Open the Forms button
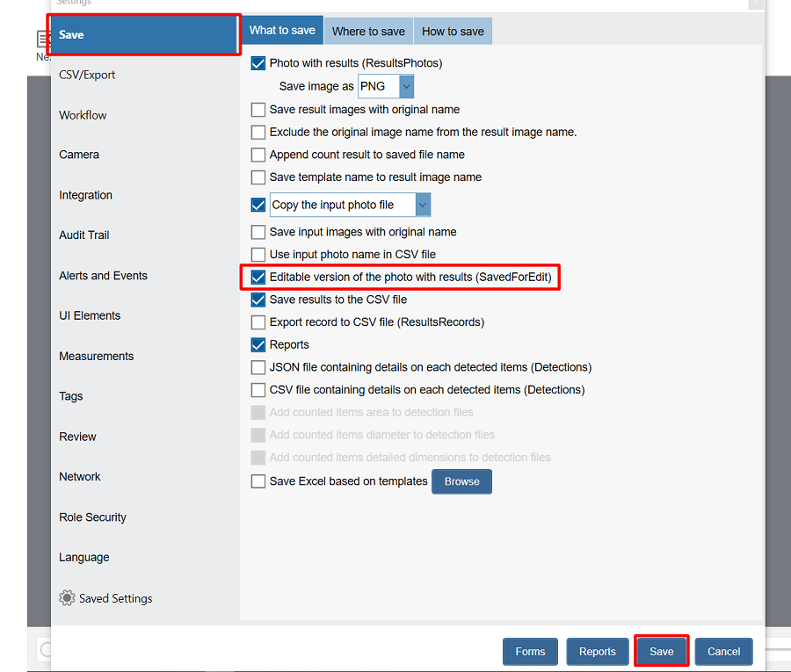Screen dimensions: 791x672 pos(530,651)
